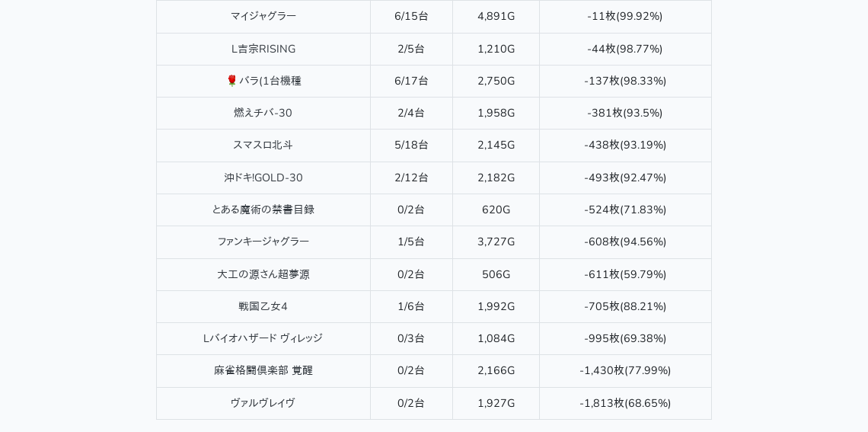Select the 5/18台 count cell
The height and width of the screenshot is (432, 868).
point(411,145)
